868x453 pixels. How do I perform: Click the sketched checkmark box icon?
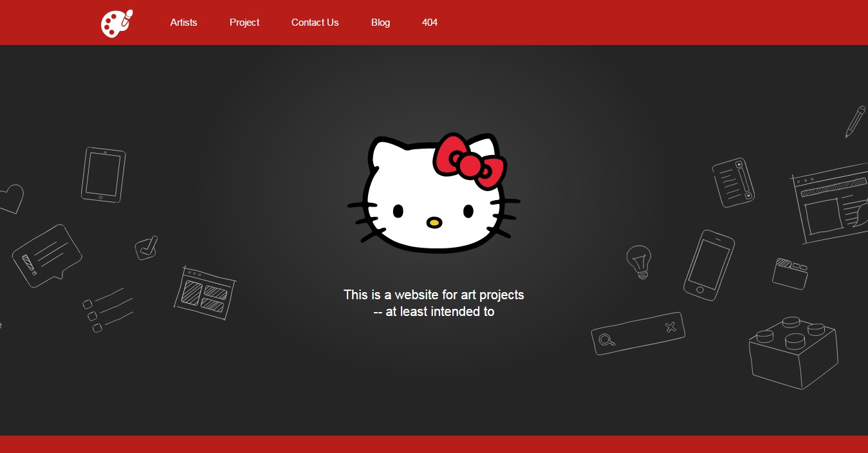[x=146, y=248]
